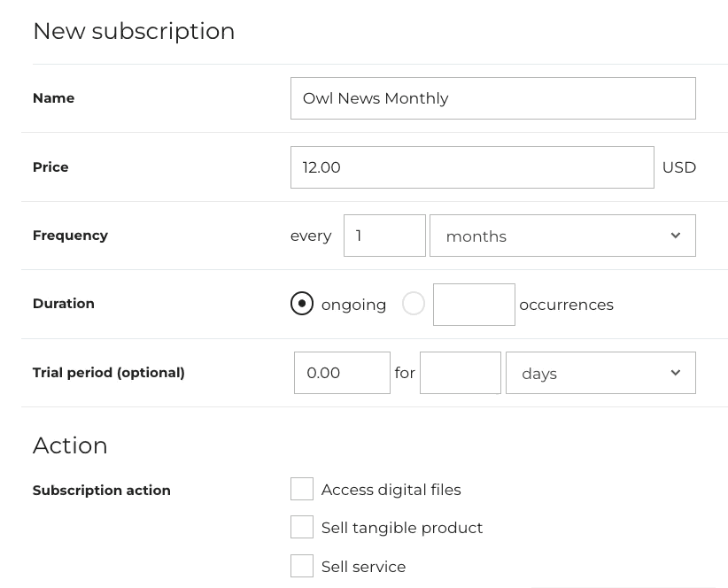The height and width of the screenshot is (588, 728).
Task: Click the Sell tangible product label
Action: [401, 528]
